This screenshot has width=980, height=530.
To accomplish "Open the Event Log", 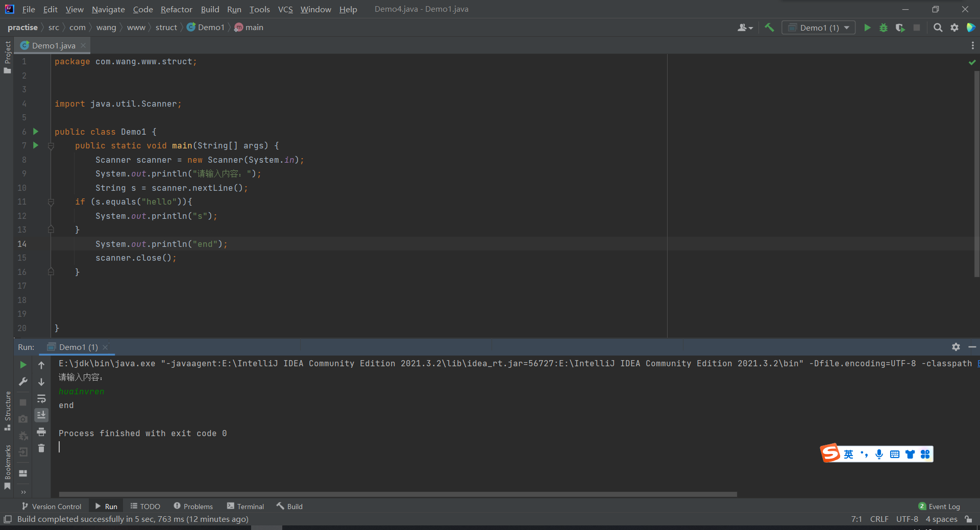I will (x=939, y=507).
